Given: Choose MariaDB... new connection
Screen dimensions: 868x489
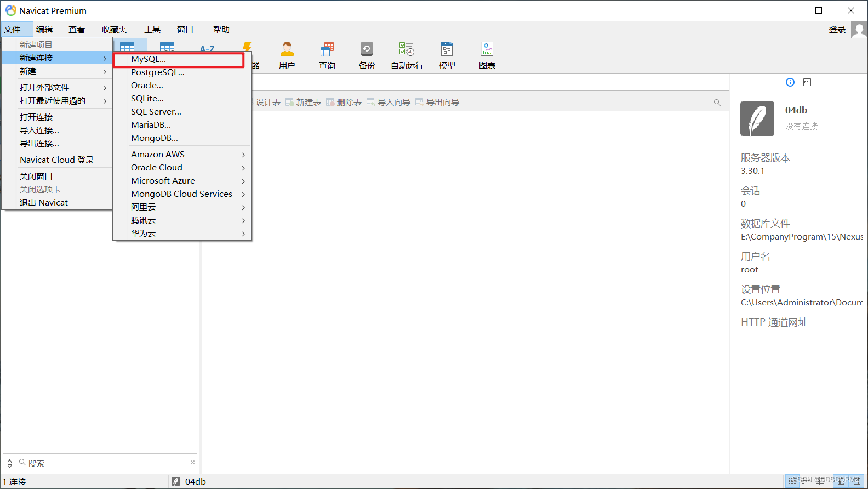Looking at the screenshot, I should [182, 125].
